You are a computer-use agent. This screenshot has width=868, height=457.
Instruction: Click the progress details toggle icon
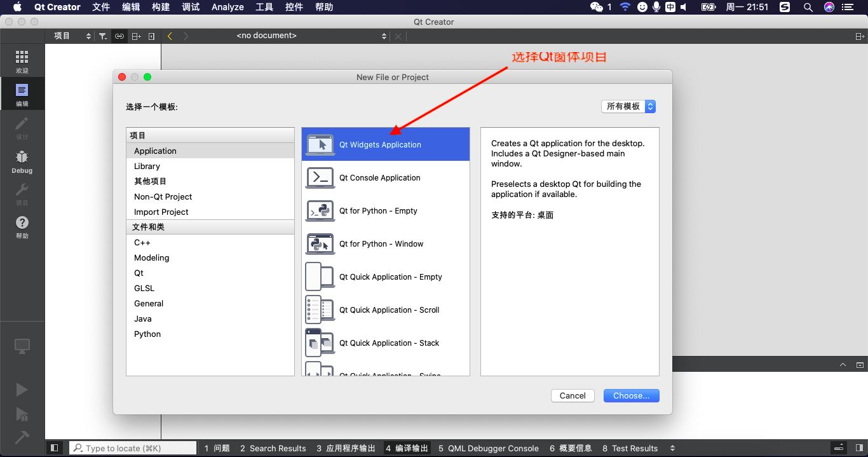pyautogui.click(x=839, y=448)
